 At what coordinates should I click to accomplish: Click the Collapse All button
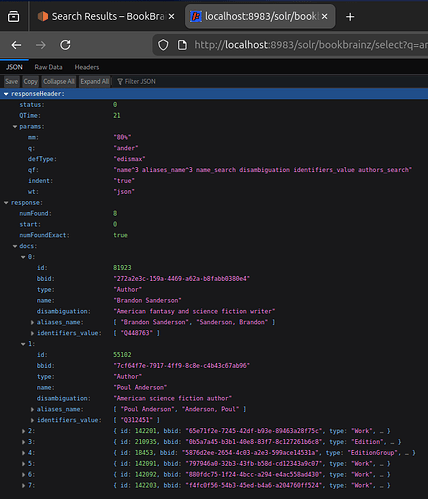pos(59,81)
